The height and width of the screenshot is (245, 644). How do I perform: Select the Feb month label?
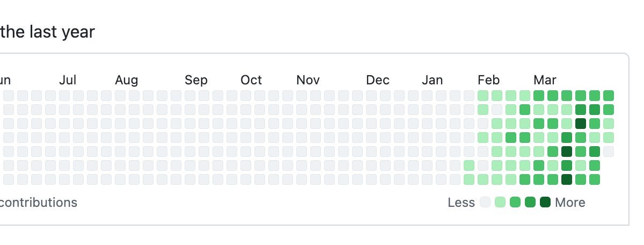click(488, 80)
